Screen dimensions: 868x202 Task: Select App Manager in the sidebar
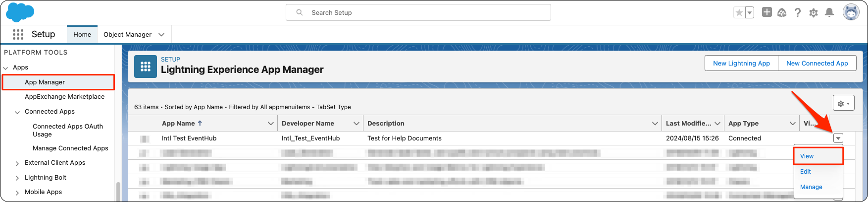click(58, 82)
